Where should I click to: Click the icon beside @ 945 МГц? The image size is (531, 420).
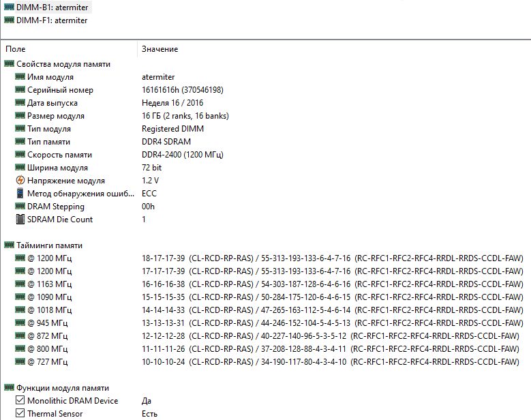(20, 322)
